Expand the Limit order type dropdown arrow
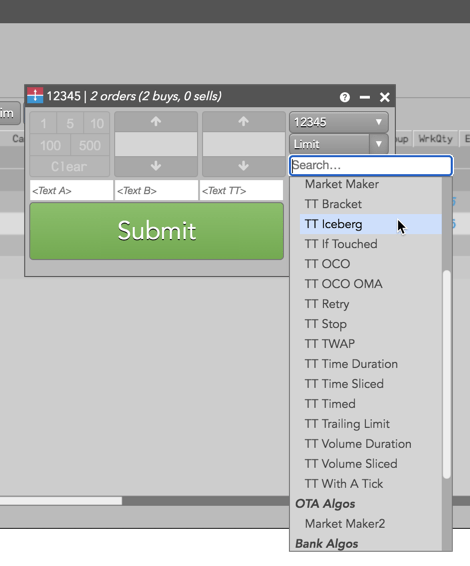 tap(378, 144)
